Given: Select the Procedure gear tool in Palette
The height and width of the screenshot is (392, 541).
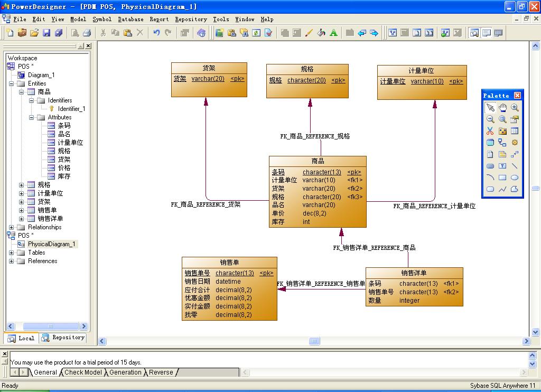Looking at the screenshot, I should click(x=515, y=143).
